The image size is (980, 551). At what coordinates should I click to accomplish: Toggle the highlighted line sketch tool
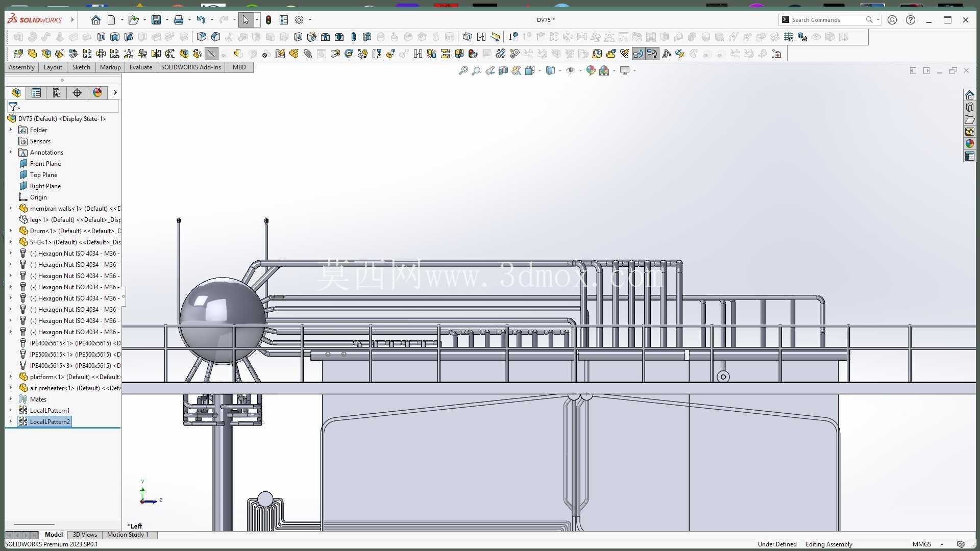coord(211,54)
